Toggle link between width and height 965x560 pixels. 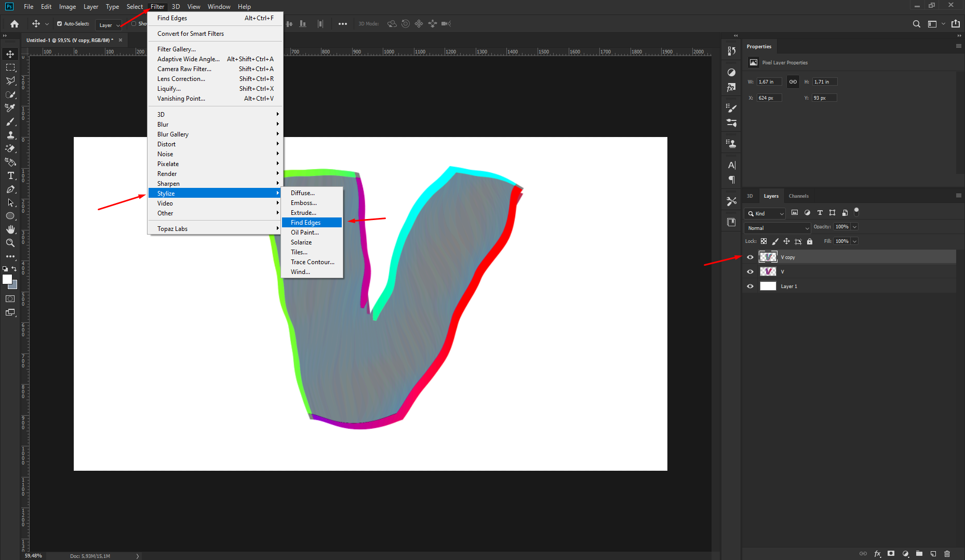click(x=793, y=81)
